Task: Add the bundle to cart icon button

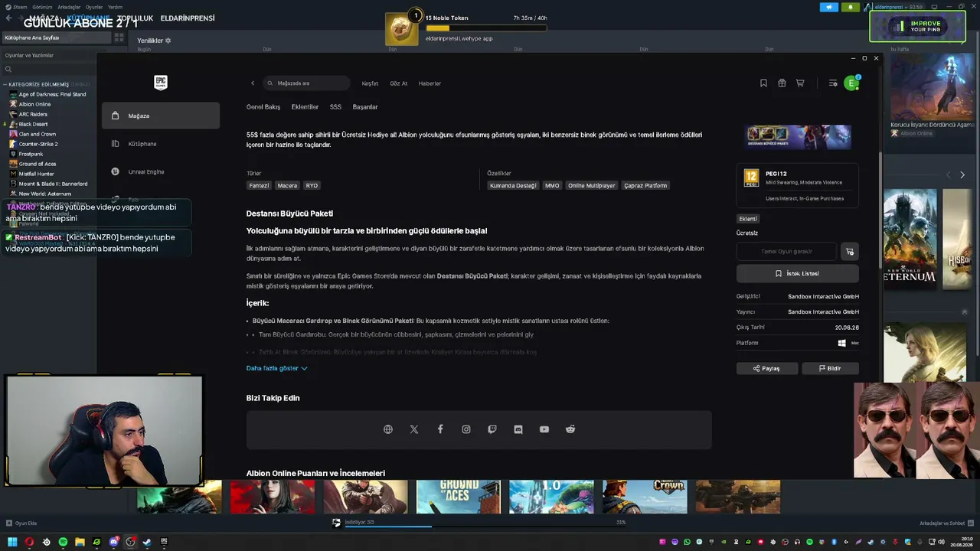Action: click(x=849, y=251)
